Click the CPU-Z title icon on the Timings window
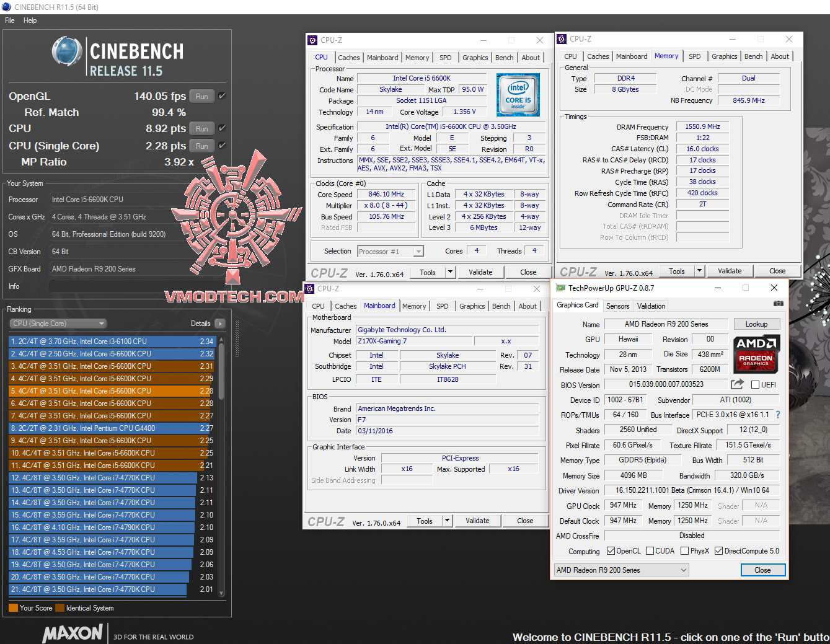Viewport: 830px width, 644px height. click(562, 39)
